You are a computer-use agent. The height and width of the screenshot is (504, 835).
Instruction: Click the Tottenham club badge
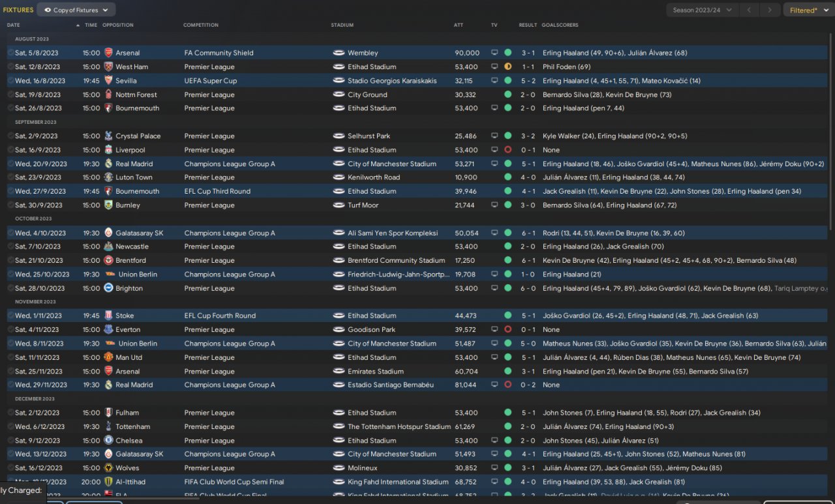click(108, 426)
